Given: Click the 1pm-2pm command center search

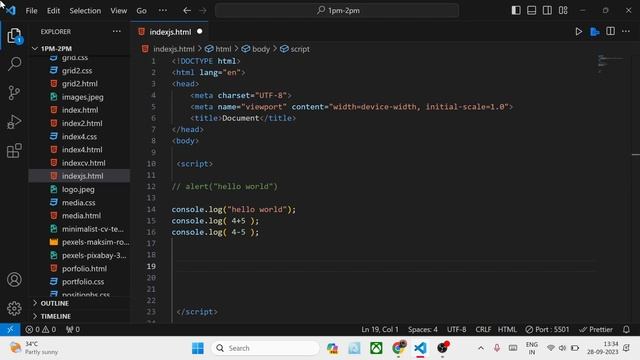Looking at the screenshot, I should point(337,11).
